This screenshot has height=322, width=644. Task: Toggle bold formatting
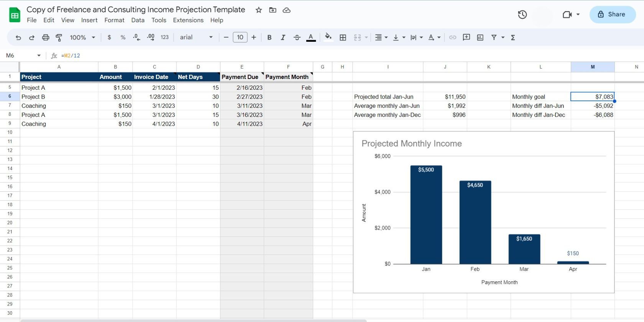coord(269,37)
